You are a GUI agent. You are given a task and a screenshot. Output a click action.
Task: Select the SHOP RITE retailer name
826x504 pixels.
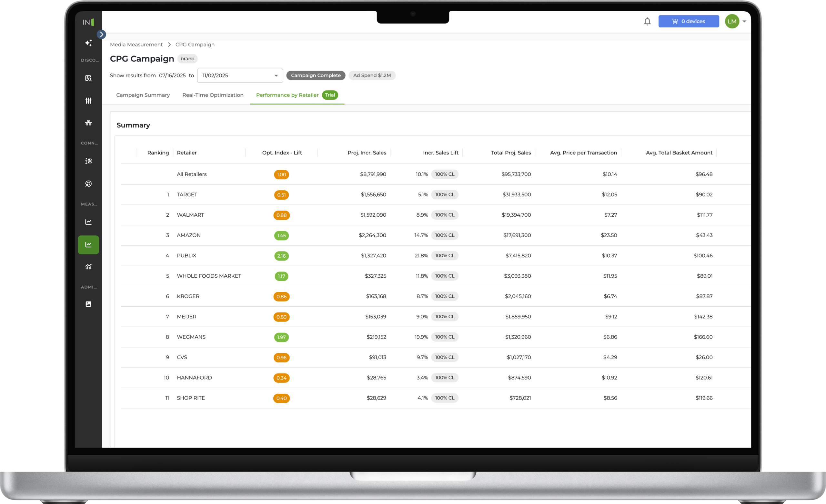click(191, 398)
